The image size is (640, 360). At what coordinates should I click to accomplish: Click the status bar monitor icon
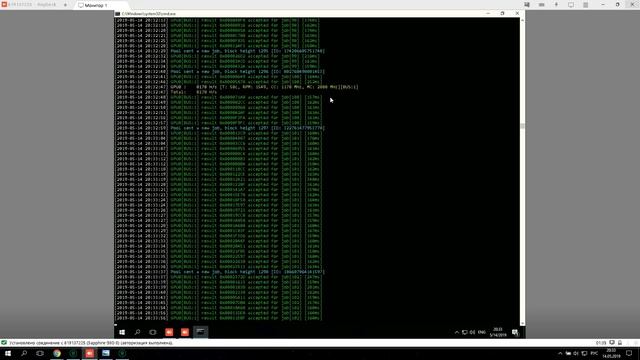tap(612, 343)
